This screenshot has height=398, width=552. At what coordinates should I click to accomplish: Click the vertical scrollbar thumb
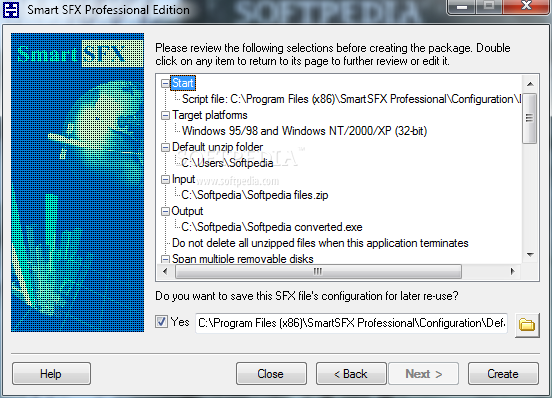[x=529, y=118]
